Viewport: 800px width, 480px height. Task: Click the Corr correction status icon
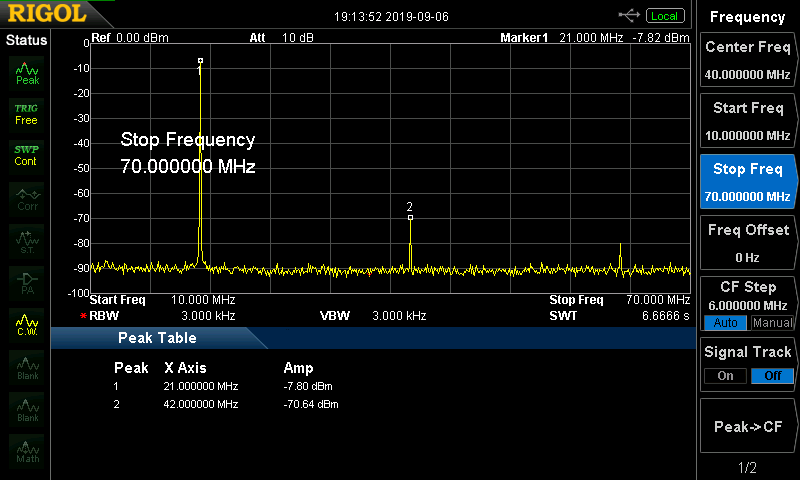click(27, 198)
